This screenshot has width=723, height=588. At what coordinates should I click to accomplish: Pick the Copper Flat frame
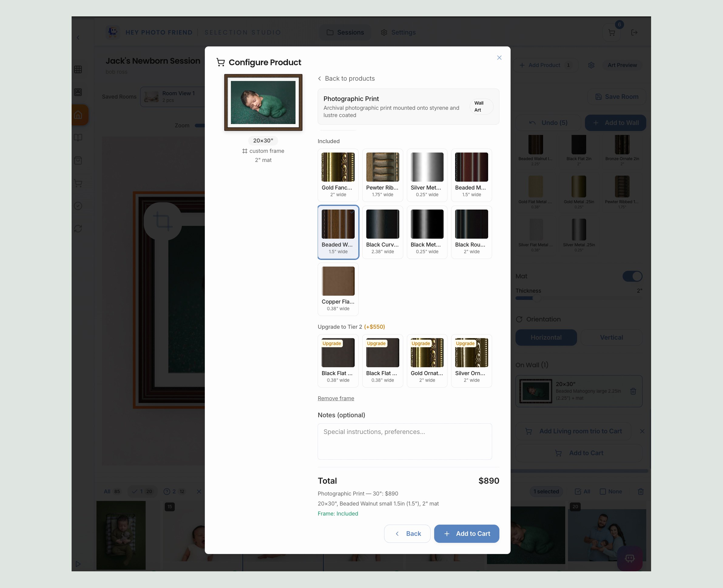click(x=338, y=289)
